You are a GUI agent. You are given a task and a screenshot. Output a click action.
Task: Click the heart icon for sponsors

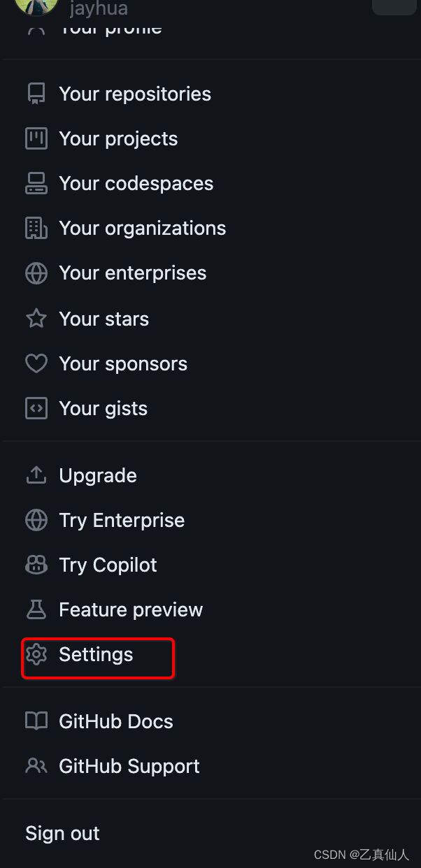[36, 363]
